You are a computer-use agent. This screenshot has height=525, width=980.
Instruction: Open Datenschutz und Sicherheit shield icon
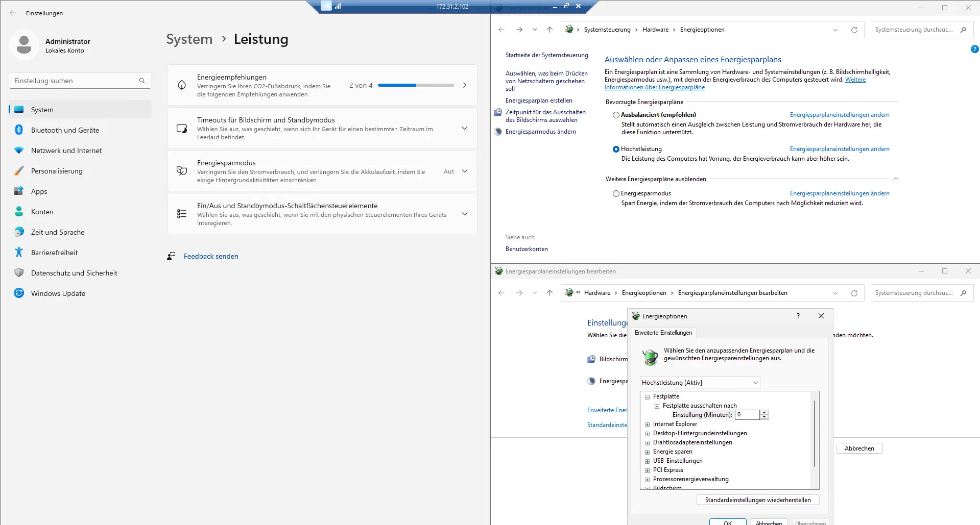[x=19, y=273]
